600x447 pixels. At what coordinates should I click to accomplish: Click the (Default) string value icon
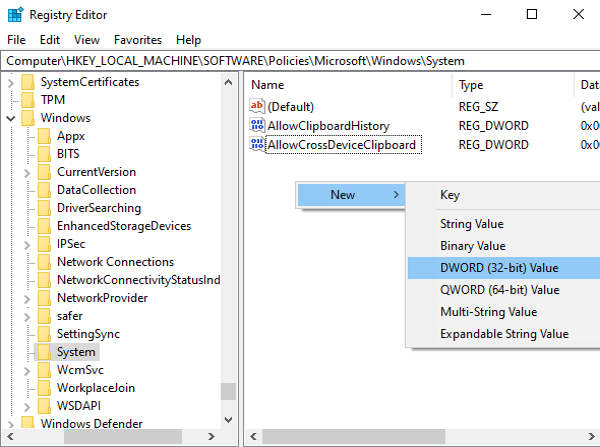[257, 106]
